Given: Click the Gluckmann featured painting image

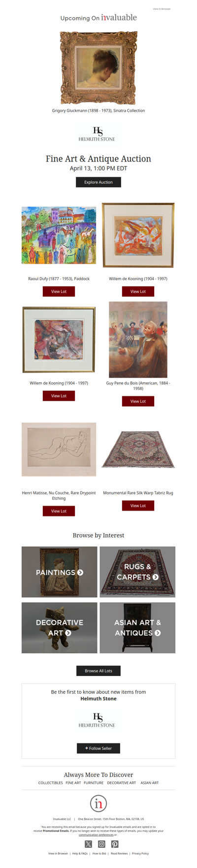Looking at the screenshot, I should click(98, 68).
